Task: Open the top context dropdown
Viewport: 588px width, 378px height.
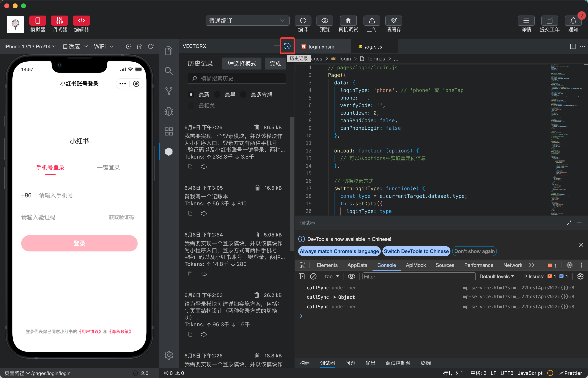Action: click(332, 277)
